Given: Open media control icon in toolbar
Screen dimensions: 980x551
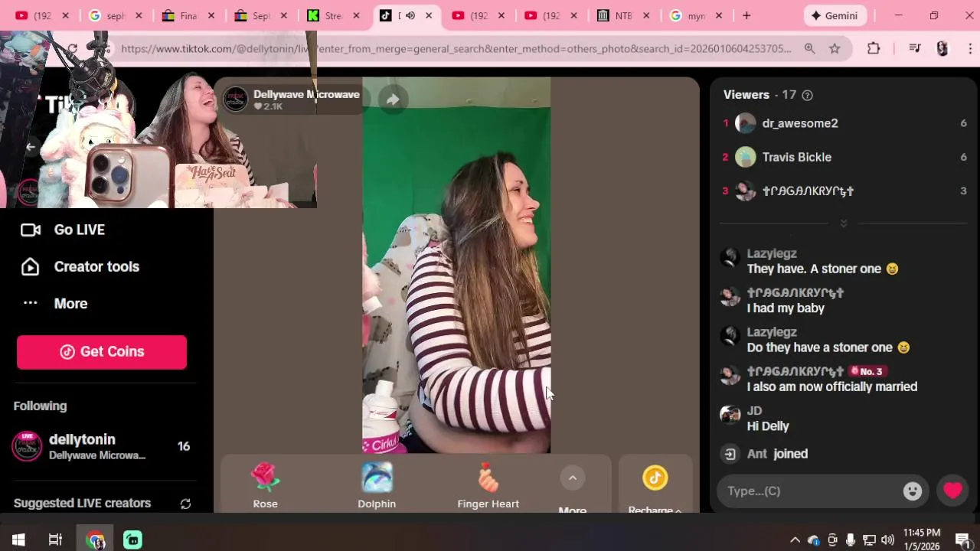Looking at the screenshot, I should [x=915, y=48].
